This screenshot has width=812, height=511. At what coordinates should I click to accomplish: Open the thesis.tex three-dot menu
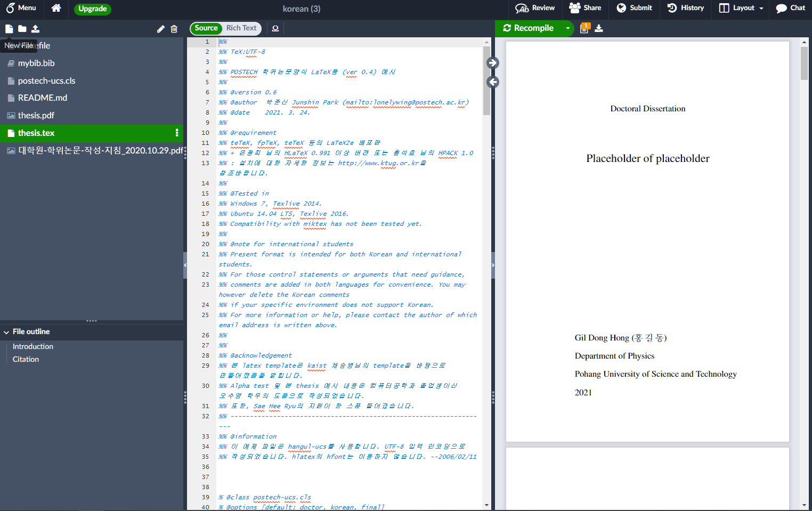click(x=177, y=133)
